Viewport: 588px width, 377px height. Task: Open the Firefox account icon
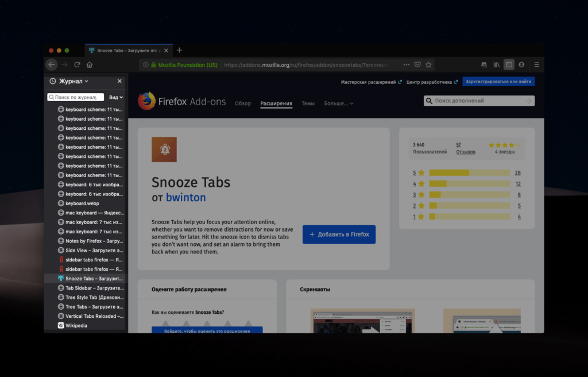[521, 64]
